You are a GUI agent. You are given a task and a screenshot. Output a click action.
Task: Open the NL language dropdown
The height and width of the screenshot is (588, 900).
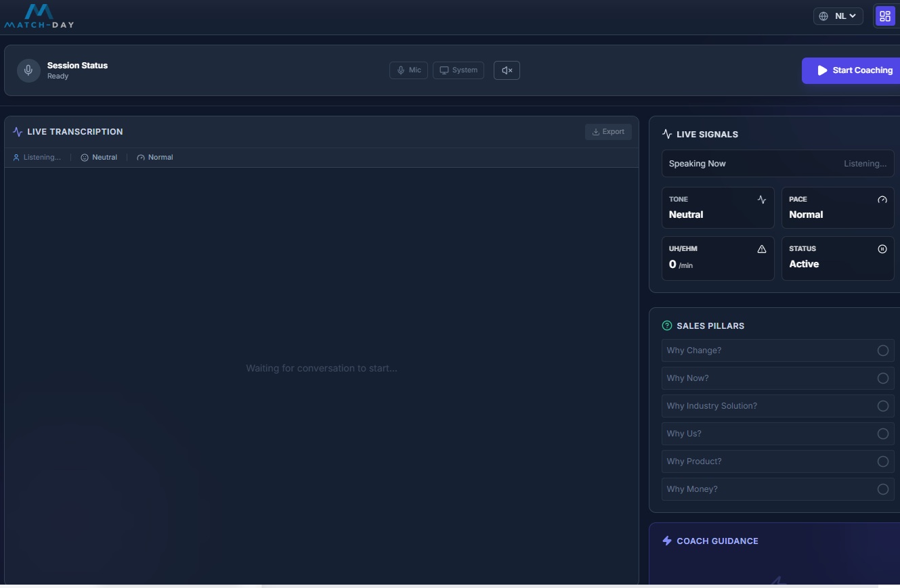[x=838, y=16]
